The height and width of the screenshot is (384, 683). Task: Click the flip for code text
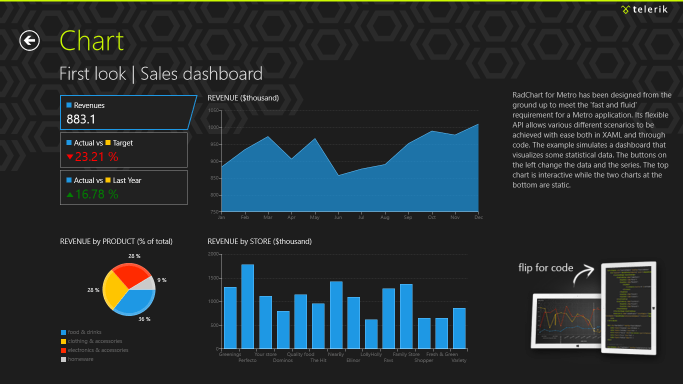(545, 268)
